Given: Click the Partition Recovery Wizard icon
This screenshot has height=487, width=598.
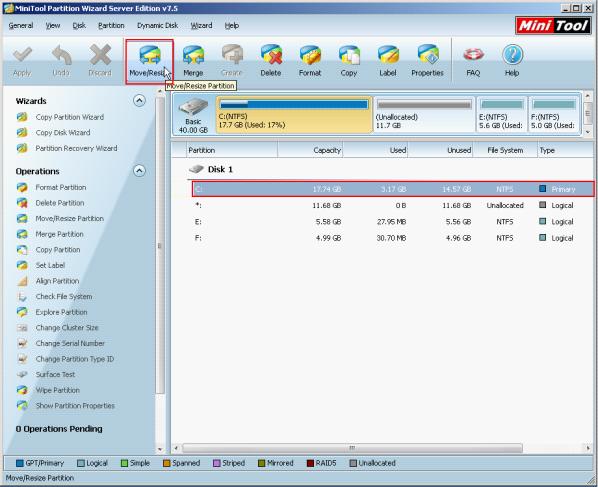Looking at the screenshot, I should pos(22,148).
